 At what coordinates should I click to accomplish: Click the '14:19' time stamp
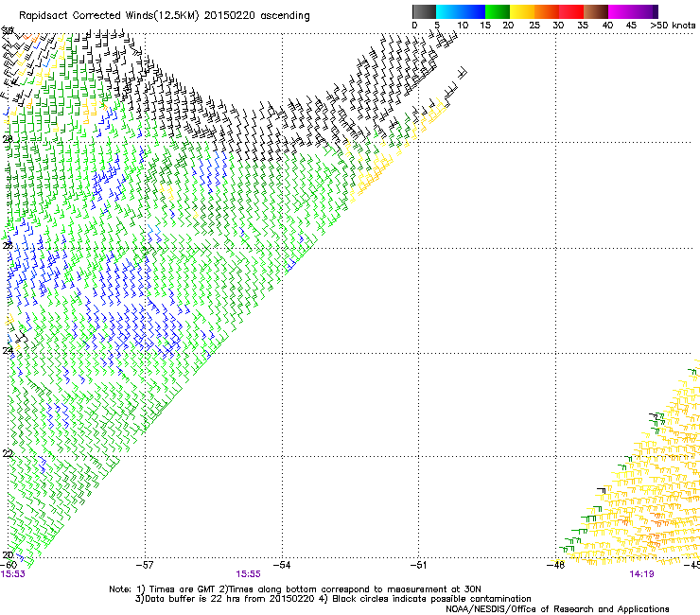click(641, 574)
